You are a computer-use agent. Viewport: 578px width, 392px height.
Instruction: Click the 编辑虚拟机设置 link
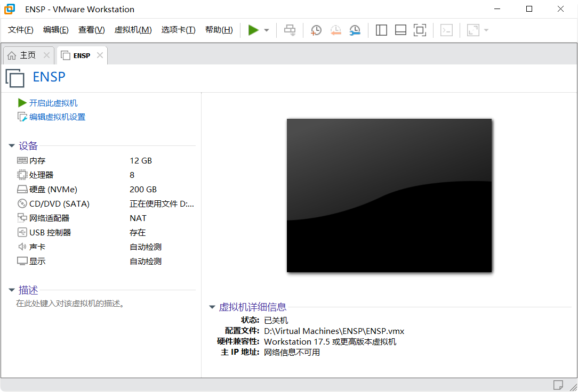coord(57,117)
